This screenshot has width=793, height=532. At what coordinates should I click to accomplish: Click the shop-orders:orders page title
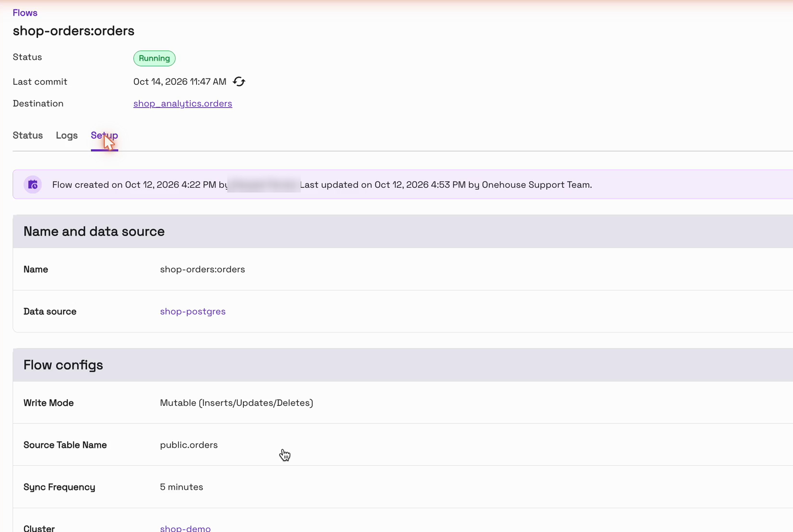[x=73, y=31]
